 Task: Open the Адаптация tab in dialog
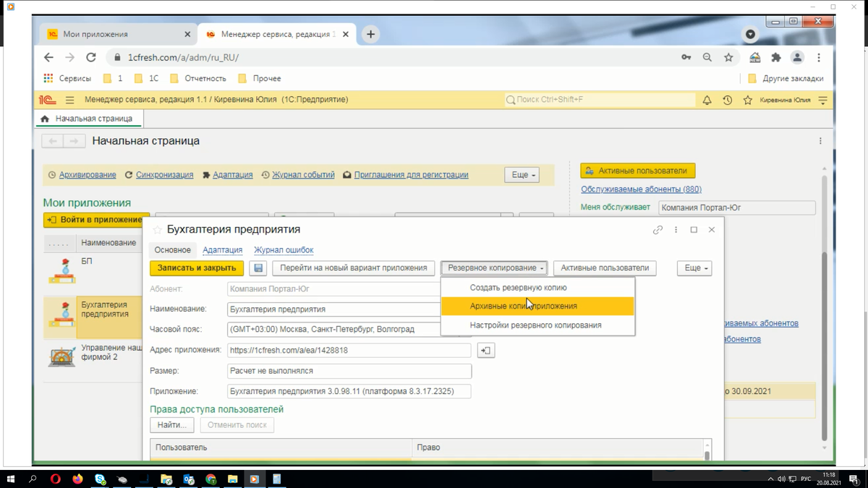click(223, 250)
